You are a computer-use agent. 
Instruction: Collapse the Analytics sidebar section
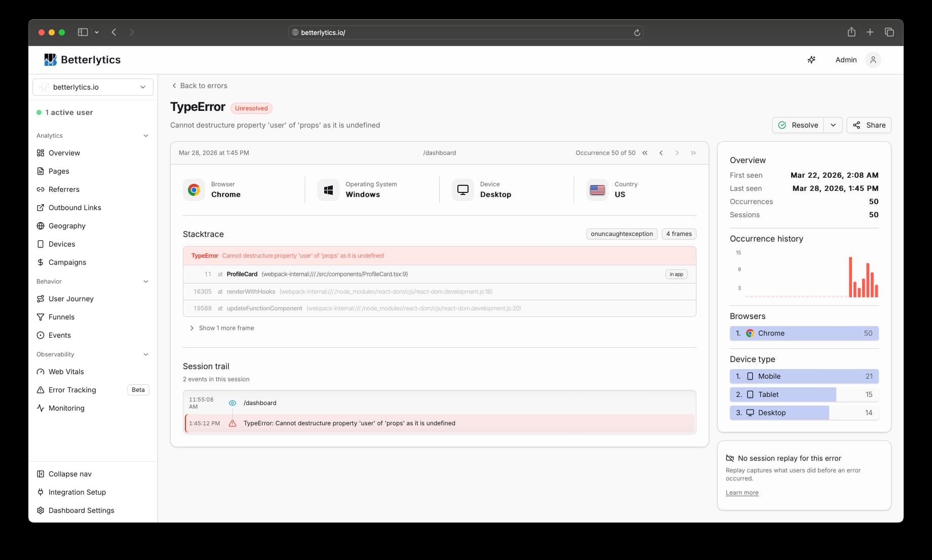click(145, 136)
